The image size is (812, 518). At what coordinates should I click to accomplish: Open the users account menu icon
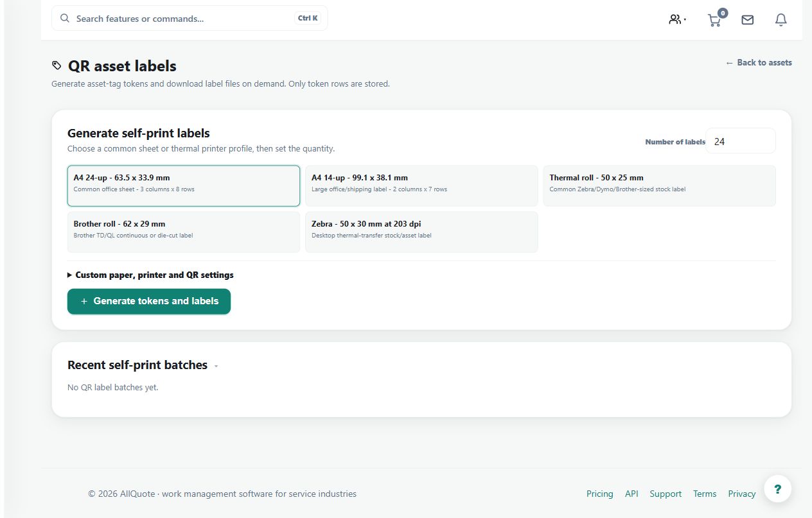[675, 20]
